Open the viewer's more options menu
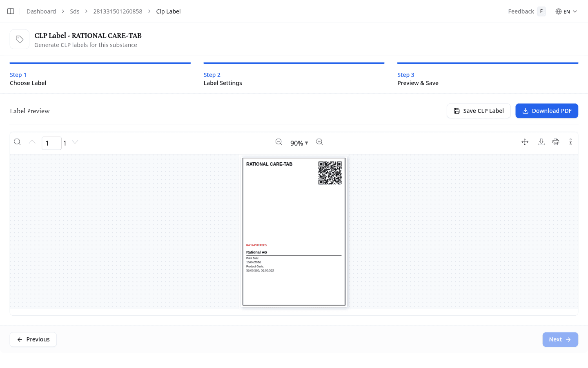This screenshot has height=368, width=588. click(570, 142)
